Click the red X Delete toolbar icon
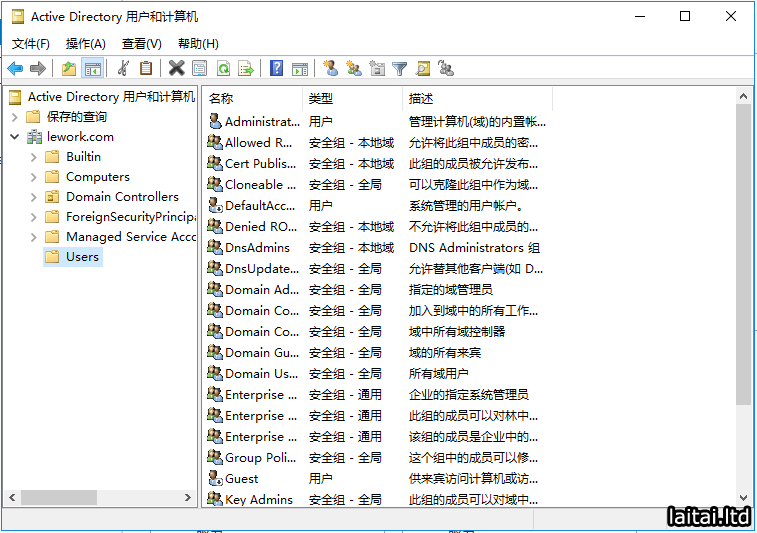Screen dimensions: 757x533 coord(176,68)
